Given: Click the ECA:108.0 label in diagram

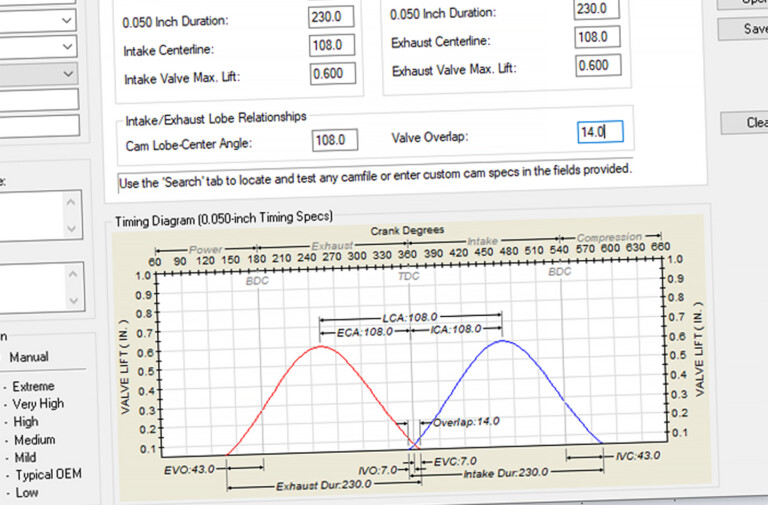Looking at the screenshot, I should tap(365, 332).
